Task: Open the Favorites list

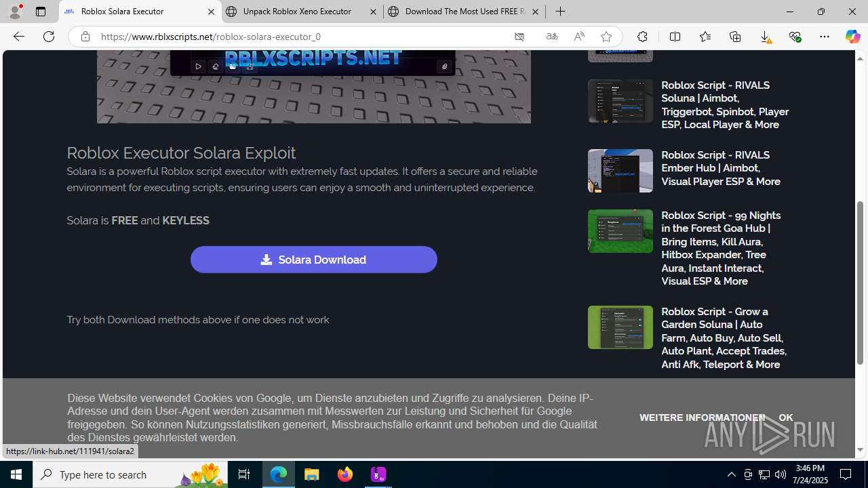Action: click(705, 37)
